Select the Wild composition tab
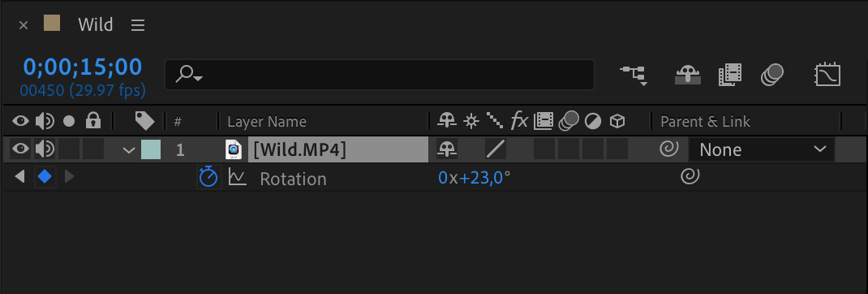This screenshot has width=868, height=294. click(95, 24)
